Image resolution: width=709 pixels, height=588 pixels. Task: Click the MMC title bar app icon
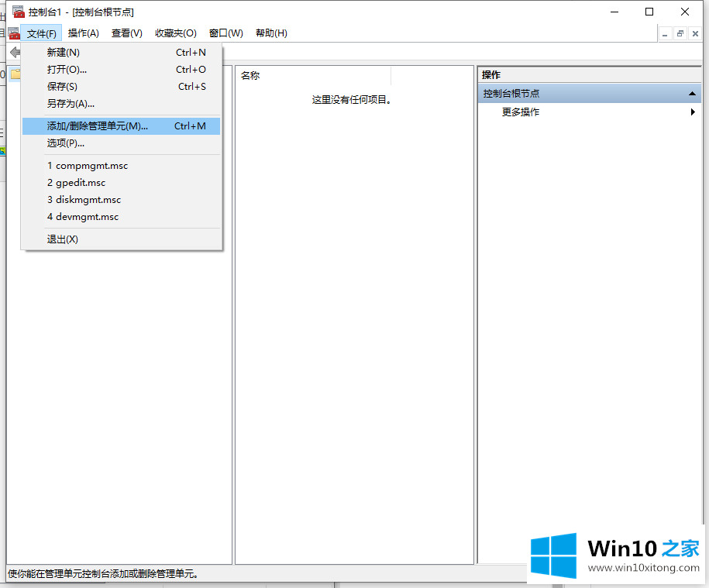[18, 12]
